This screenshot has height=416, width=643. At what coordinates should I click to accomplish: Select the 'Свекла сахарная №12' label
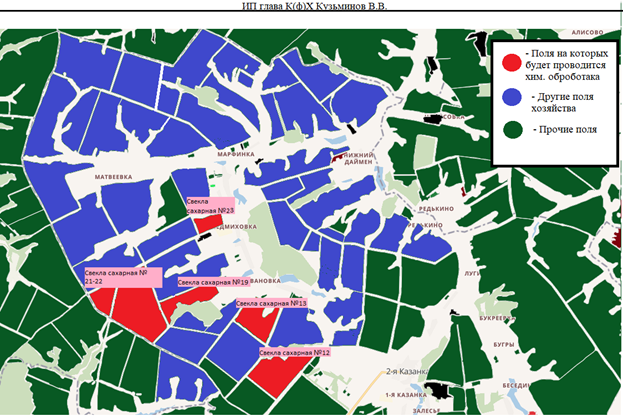[x=294, y=353]
